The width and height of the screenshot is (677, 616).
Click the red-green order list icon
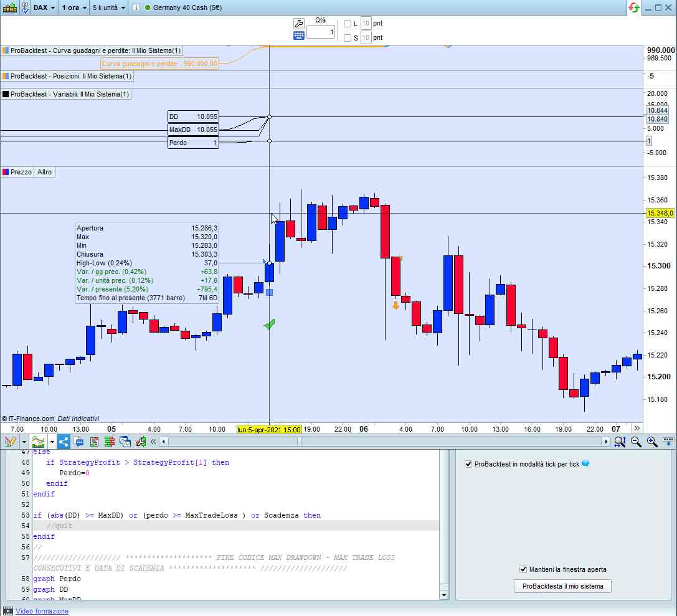click(94, 442)
